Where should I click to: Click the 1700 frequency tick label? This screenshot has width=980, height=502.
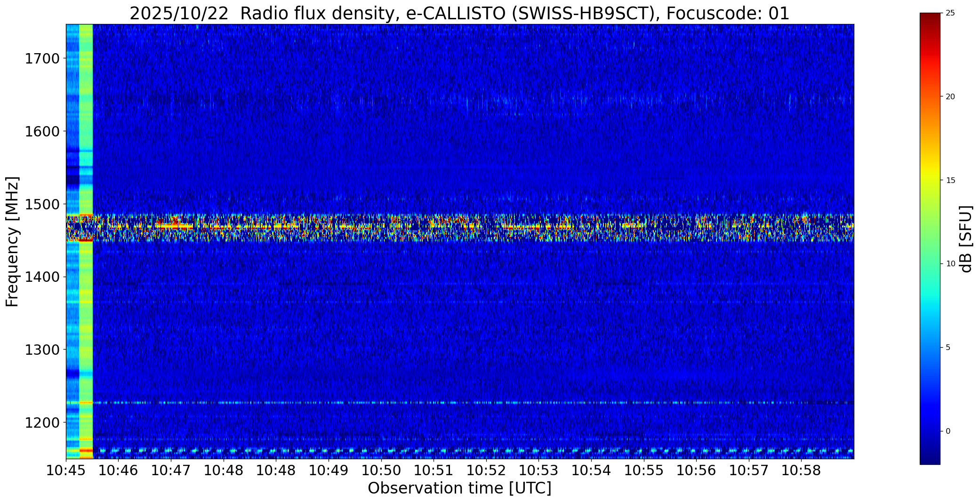[42, 58]
